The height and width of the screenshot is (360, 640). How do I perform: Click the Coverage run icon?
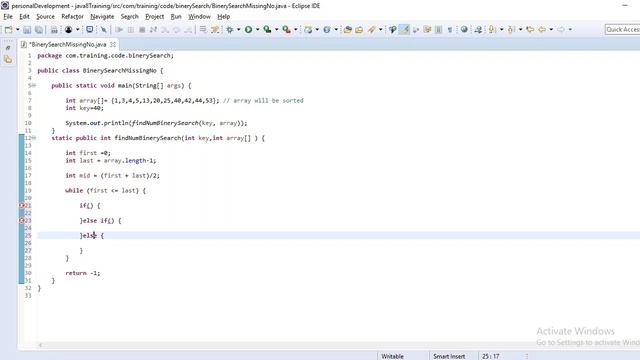tap(267, 29)
